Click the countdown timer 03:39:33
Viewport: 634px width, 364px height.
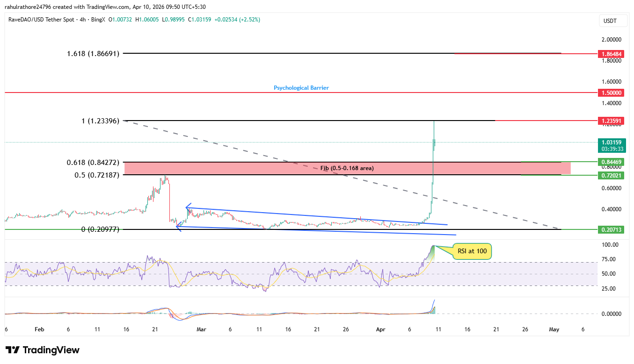(613, 148)
